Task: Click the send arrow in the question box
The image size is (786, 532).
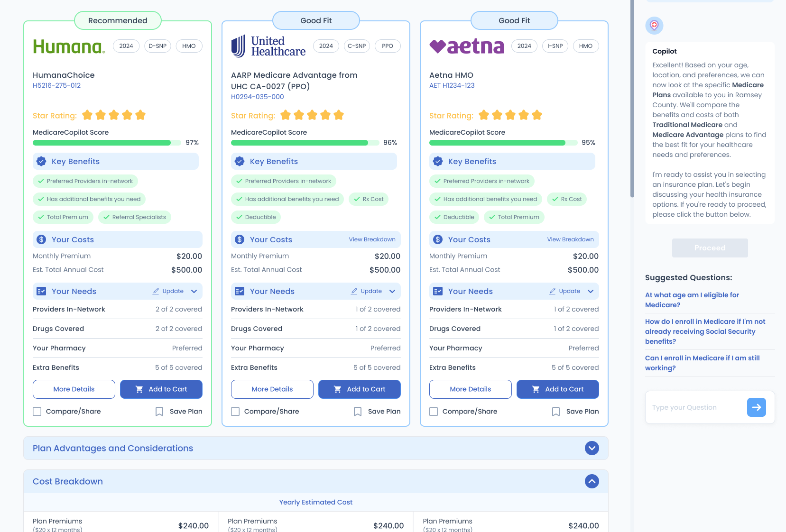Action: point(756,407)
